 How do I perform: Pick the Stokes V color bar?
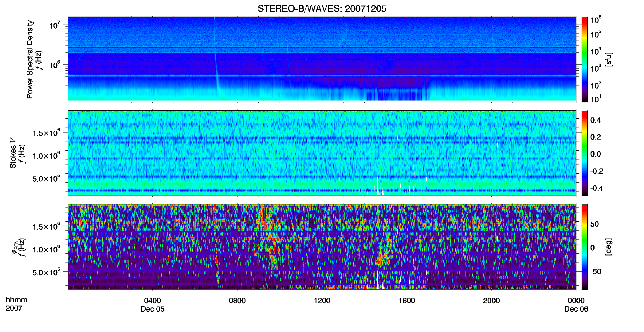(x=585, y=153)
